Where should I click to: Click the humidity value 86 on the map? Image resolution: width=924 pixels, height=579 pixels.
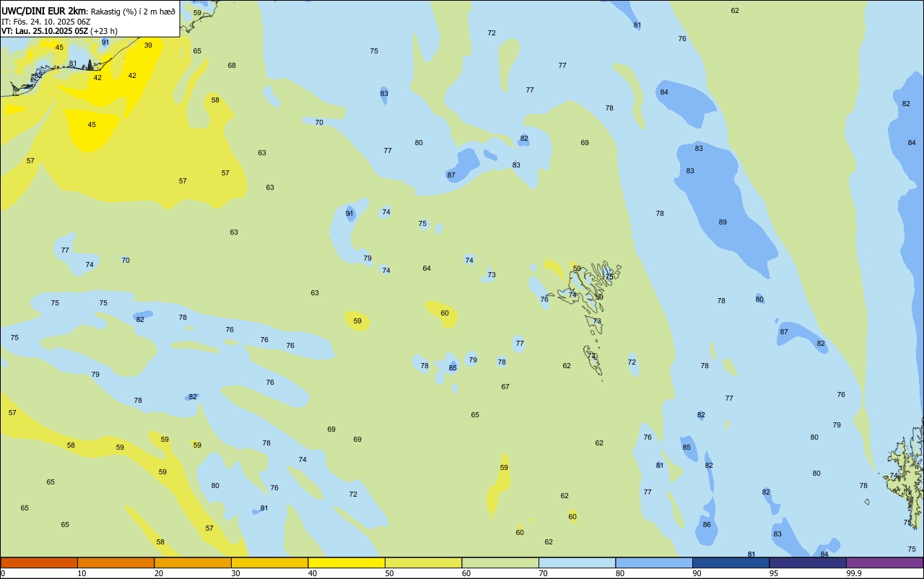(x=707, y=524)
